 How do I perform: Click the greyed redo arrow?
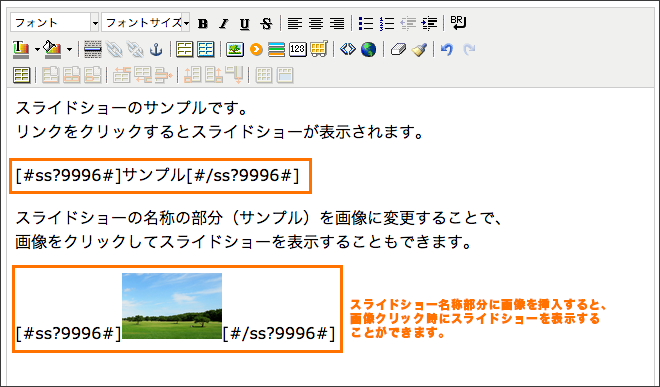tap(469, 50)
